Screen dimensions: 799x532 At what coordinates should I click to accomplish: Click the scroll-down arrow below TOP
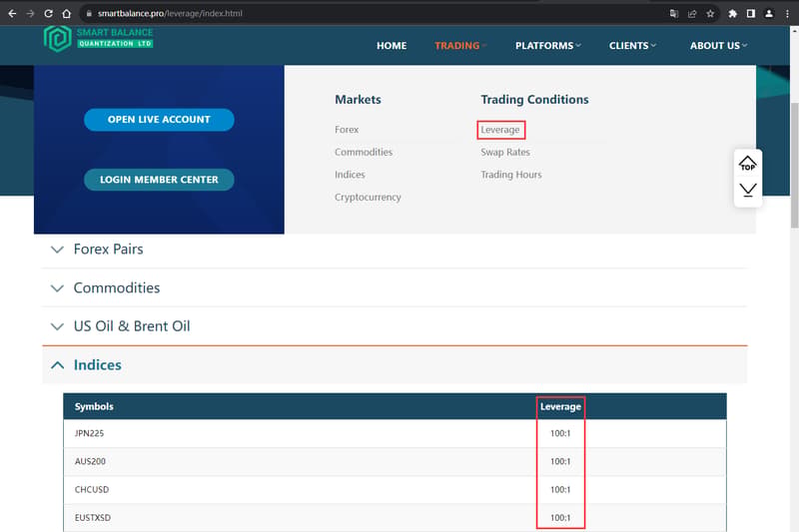(x=747, y=190)
